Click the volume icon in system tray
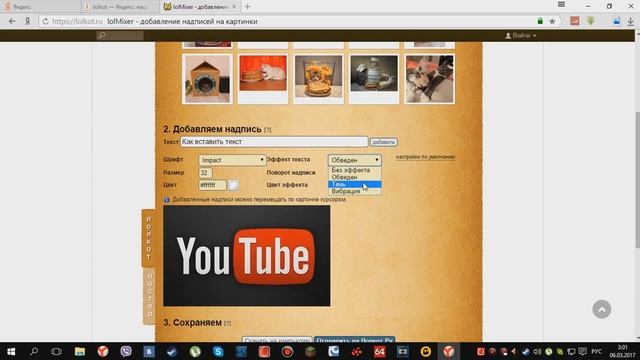The image size is (640, 360). pyautogui.click(x=537, y=351)
